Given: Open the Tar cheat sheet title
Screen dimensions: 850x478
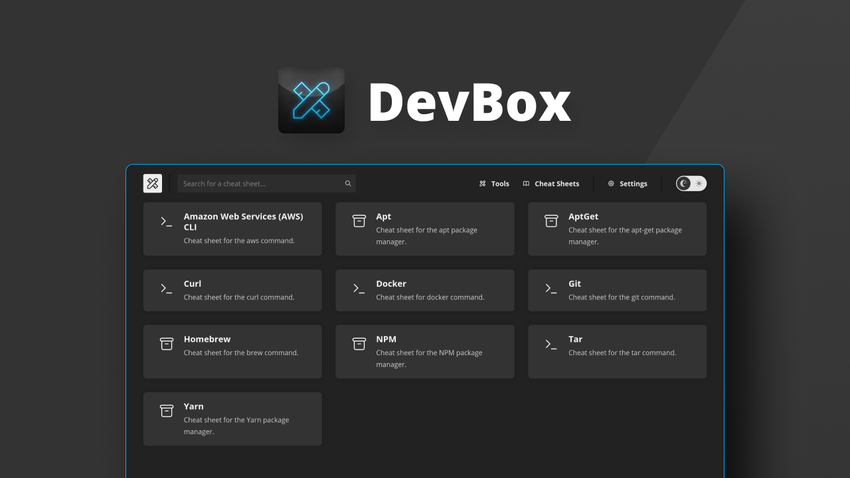Looking at the screenshot, I should point(575,339).
